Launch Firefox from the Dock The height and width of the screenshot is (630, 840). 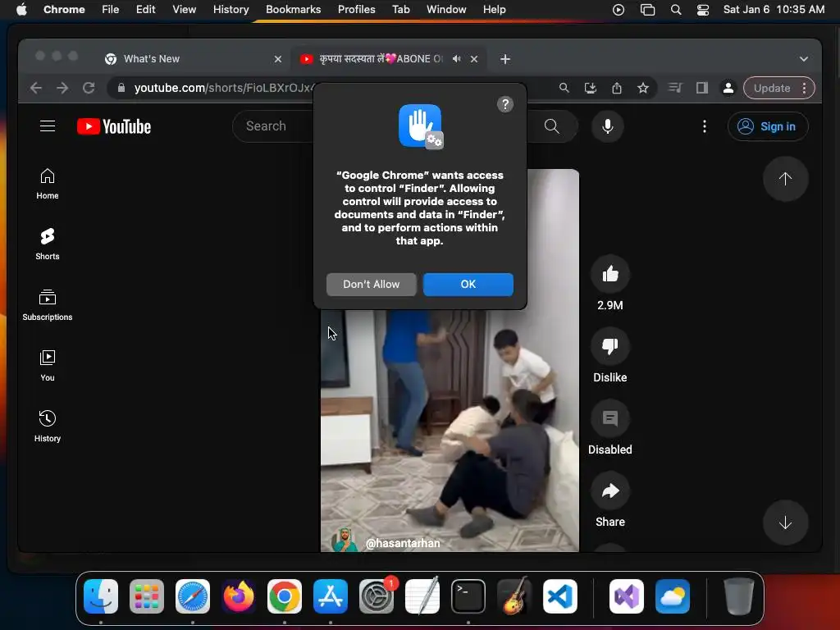click(239, 596)
